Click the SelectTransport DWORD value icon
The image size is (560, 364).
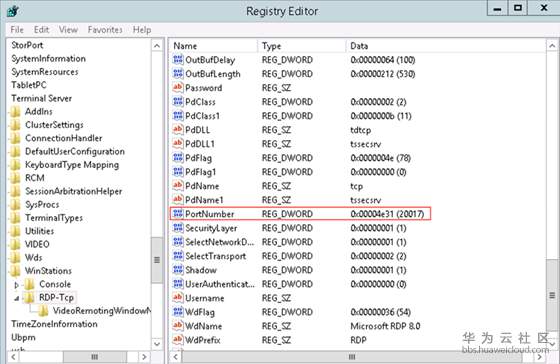[178, 256]
